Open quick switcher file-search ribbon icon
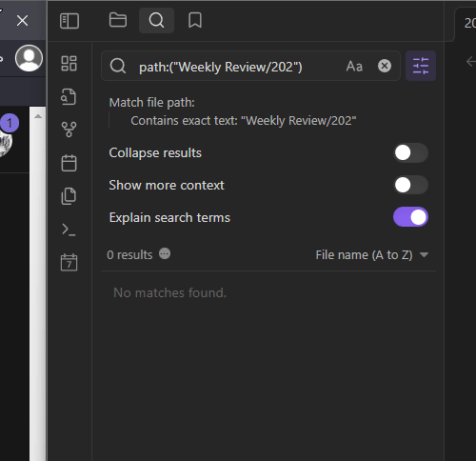This screenshot has width=476, height=461. [x=69, y=97]
